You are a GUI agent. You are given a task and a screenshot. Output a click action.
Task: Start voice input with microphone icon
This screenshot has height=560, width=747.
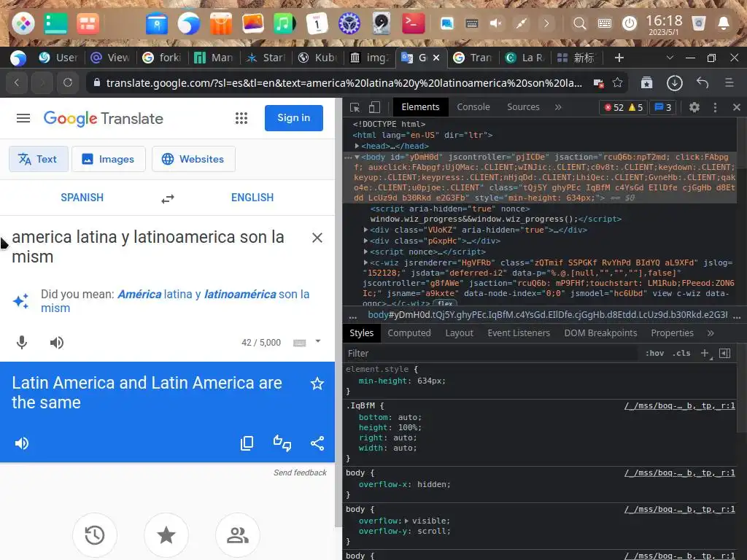[x=22, y=343]
